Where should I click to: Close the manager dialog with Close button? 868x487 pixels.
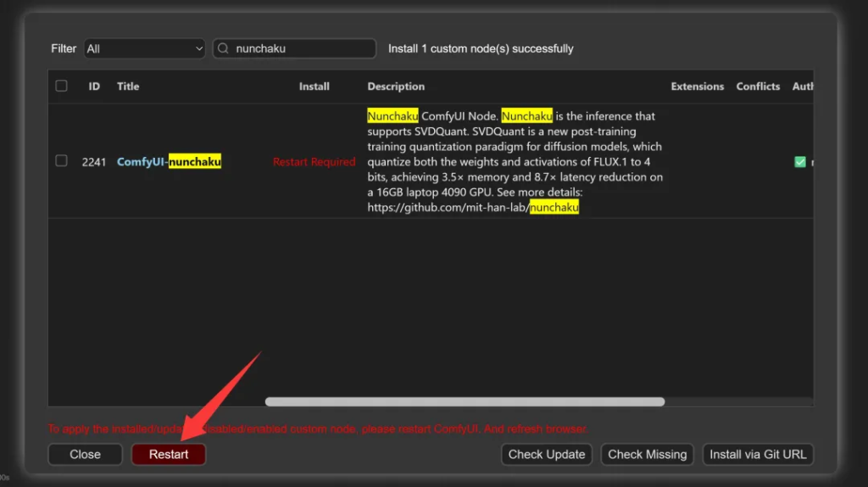[85, 454]
